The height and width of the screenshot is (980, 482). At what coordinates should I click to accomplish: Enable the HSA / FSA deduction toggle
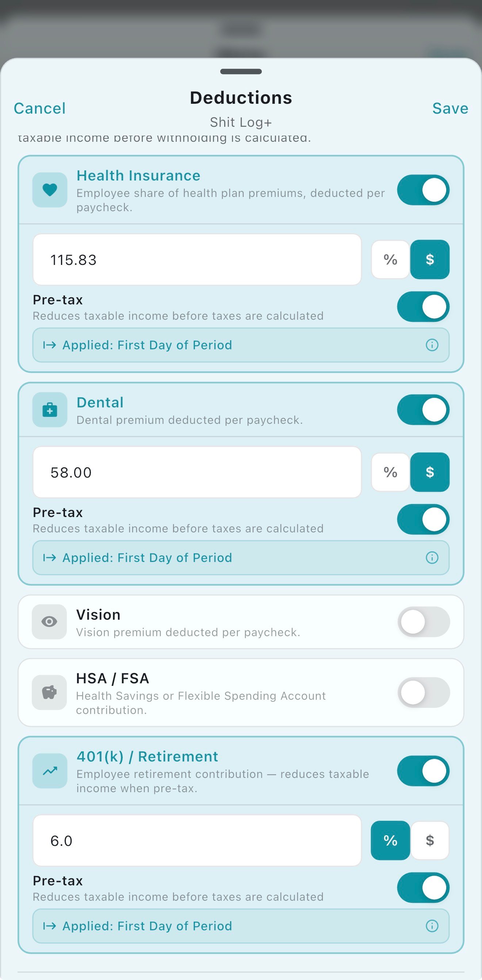pyautogui.click(x=424, y=692)
